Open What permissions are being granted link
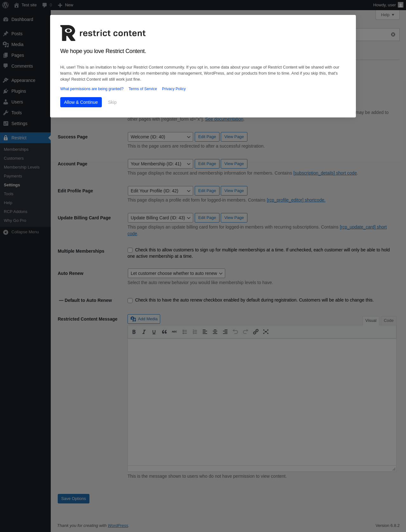Viewport: 406px width, 532px height. coord(92,89)
